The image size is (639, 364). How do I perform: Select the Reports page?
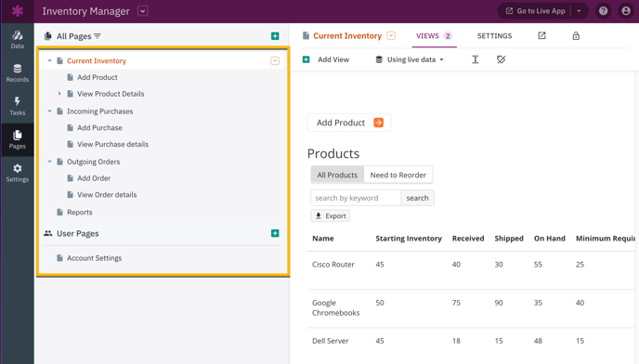click(80, 212)
